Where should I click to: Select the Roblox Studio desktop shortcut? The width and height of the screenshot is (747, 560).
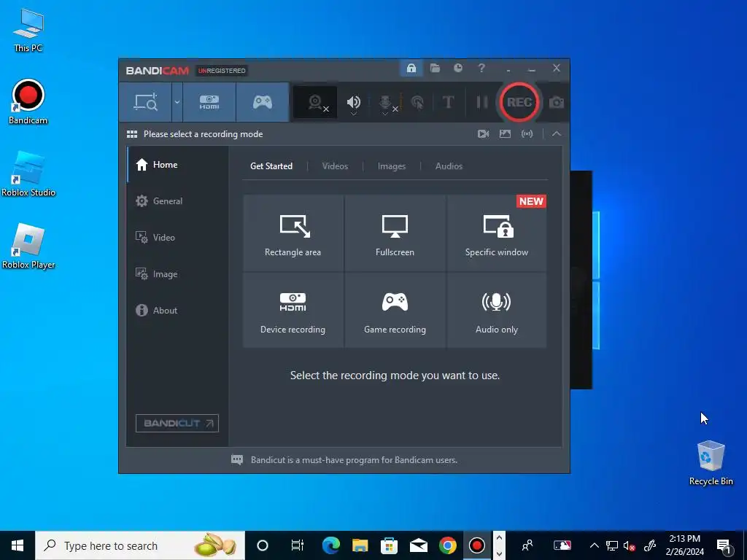[x=28, y=174]
